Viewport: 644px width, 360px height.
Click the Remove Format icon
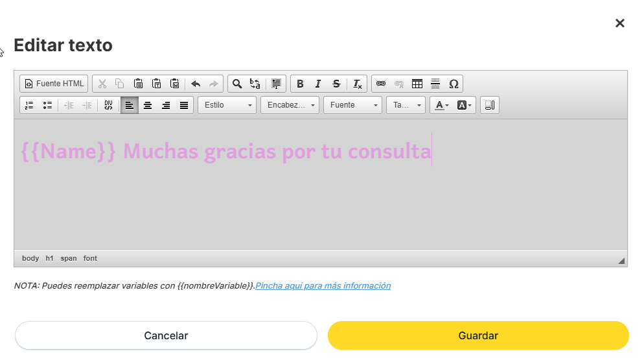click(358, 84)
